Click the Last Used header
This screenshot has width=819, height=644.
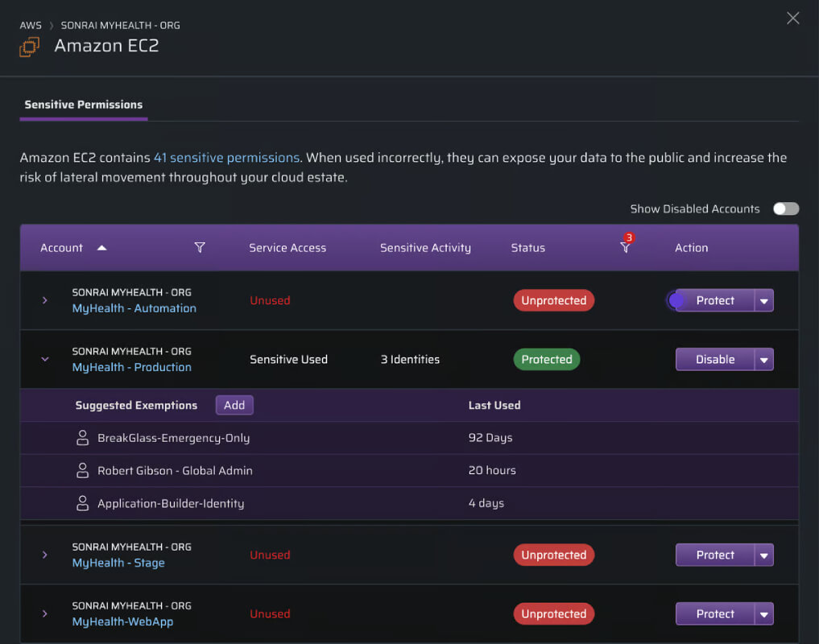click(x=494, y=405)
